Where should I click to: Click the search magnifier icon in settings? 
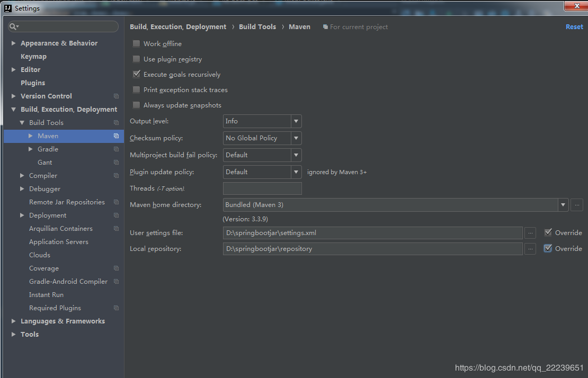coord(14,26)
